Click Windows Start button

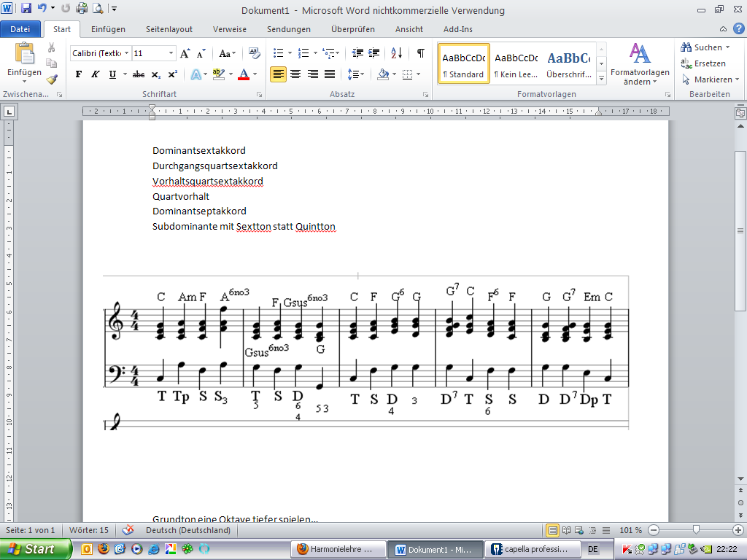(x=34, y=549)
